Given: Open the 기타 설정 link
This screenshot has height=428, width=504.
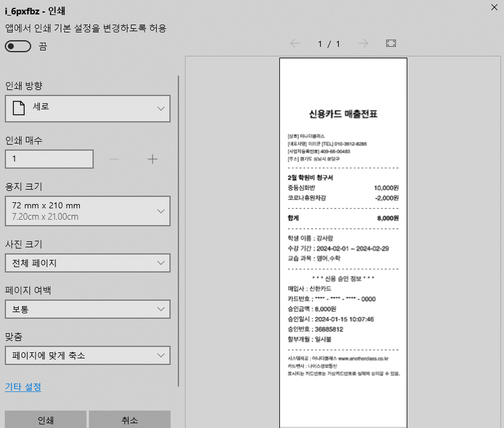Looking at the screenshot, I should [23, 387].
